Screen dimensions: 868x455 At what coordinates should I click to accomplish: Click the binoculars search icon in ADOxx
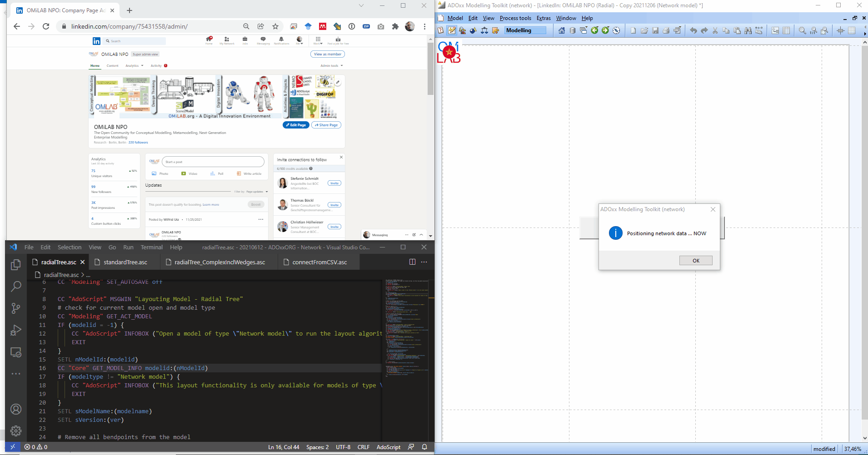(x=748, y=30)
